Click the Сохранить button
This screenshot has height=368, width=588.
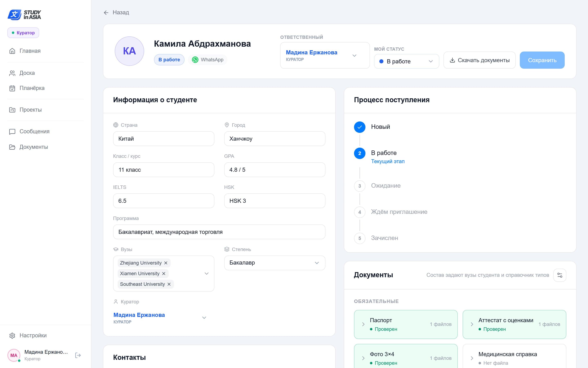pyautogui.click(x=542, y=60)
